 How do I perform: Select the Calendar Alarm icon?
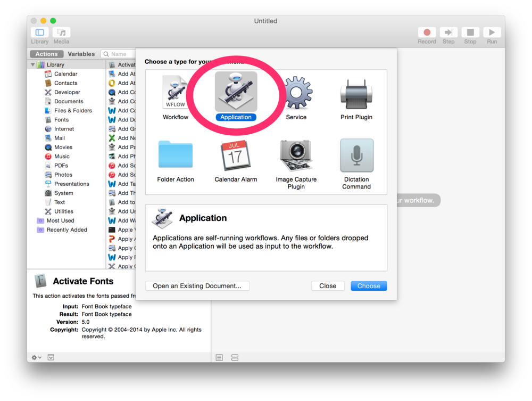pos(236,155)
